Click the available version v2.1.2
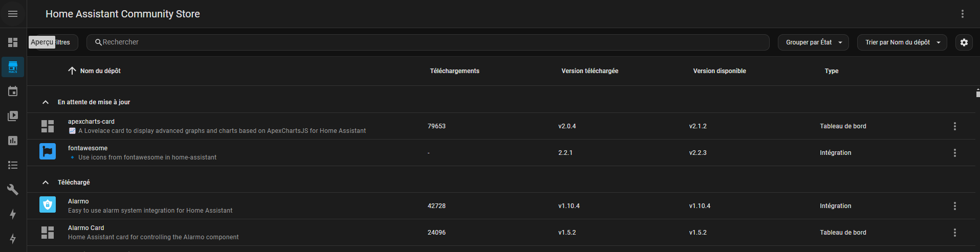The image size is (980, 252). (x=698, y=126)
